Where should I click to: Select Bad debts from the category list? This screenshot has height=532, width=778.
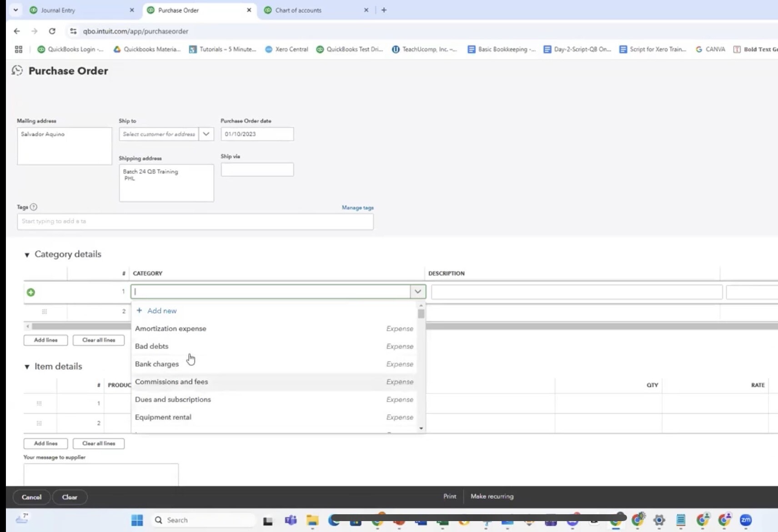[x=274, y=346]
